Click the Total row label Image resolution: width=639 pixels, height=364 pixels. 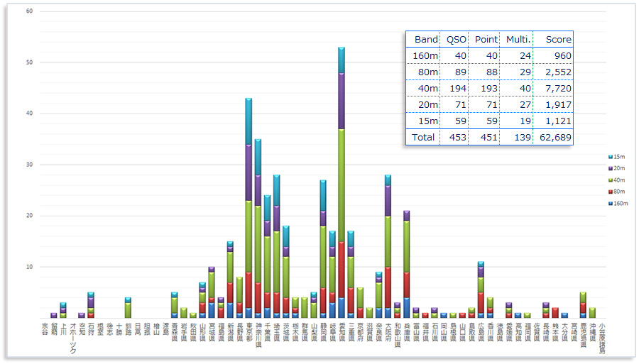click(424, 138)
